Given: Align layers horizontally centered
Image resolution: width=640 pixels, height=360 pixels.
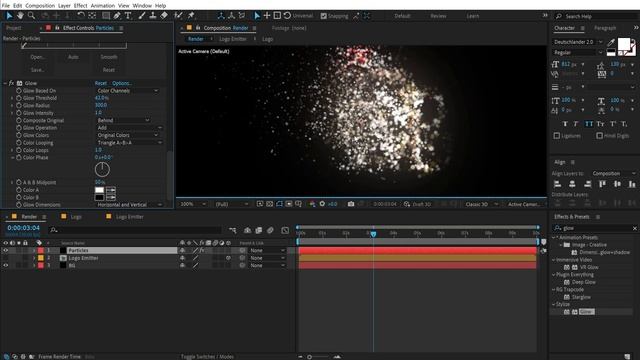Looking at the screenshot, I should (x=572, y=184).
